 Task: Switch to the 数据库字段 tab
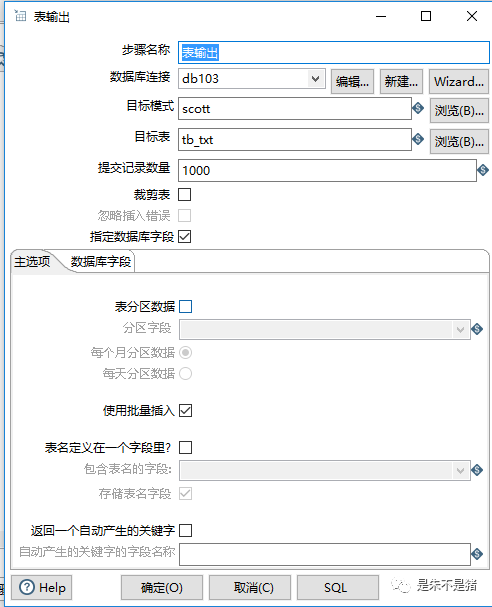pos(101,262)
